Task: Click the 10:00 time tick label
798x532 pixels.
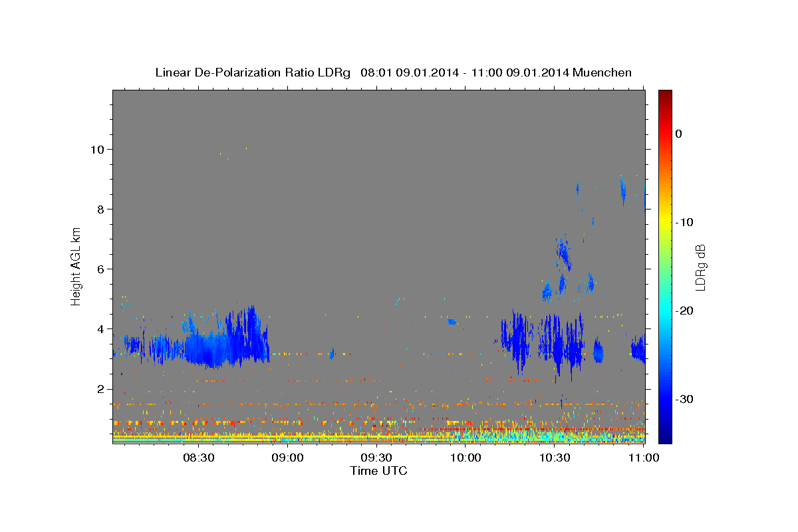Action: click(x=465, y=458)
